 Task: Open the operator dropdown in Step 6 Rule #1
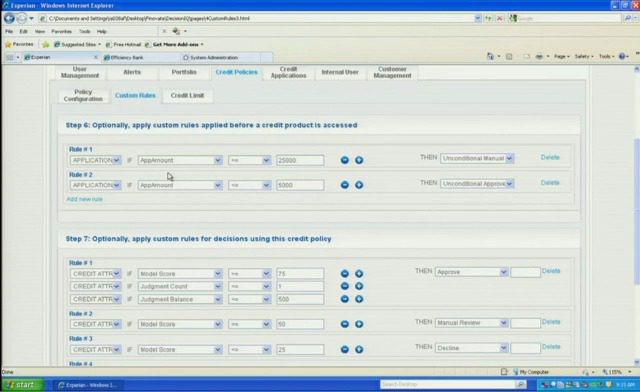click(x=249, y=160)
